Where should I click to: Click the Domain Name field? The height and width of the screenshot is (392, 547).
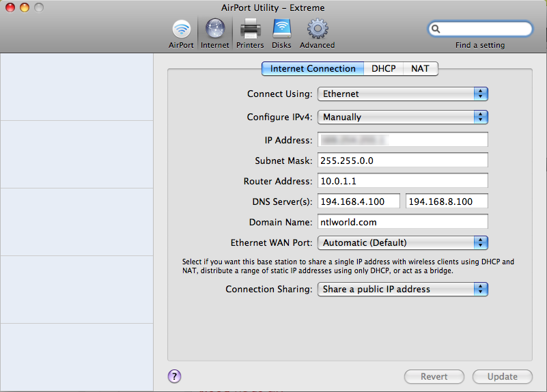(x=403, y=222)
